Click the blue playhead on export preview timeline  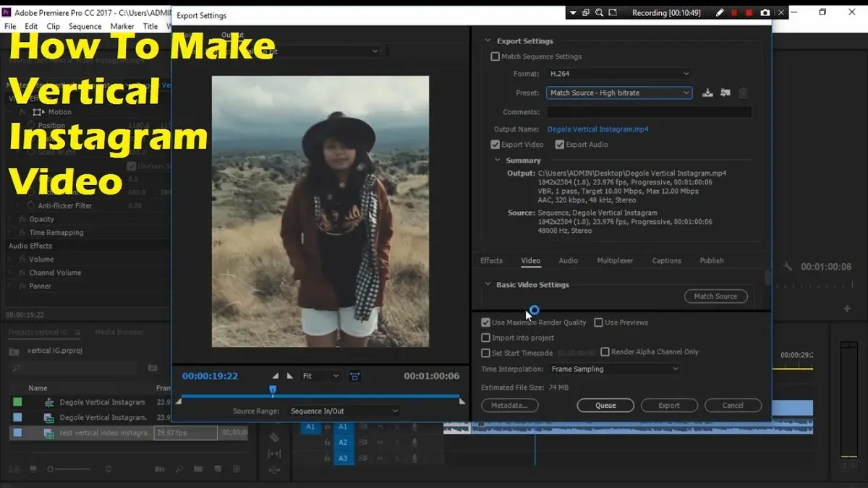[273, 390]
